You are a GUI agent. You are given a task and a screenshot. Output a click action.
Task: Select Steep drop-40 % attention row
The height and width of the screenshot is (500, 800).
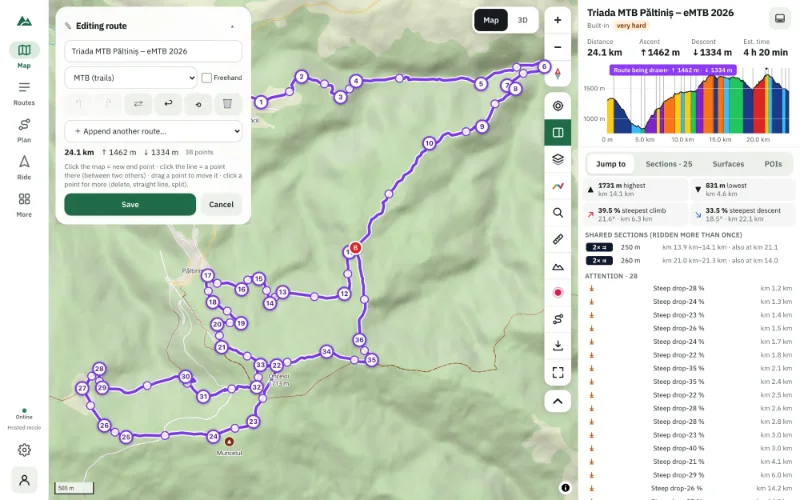(x=689, y=448)
